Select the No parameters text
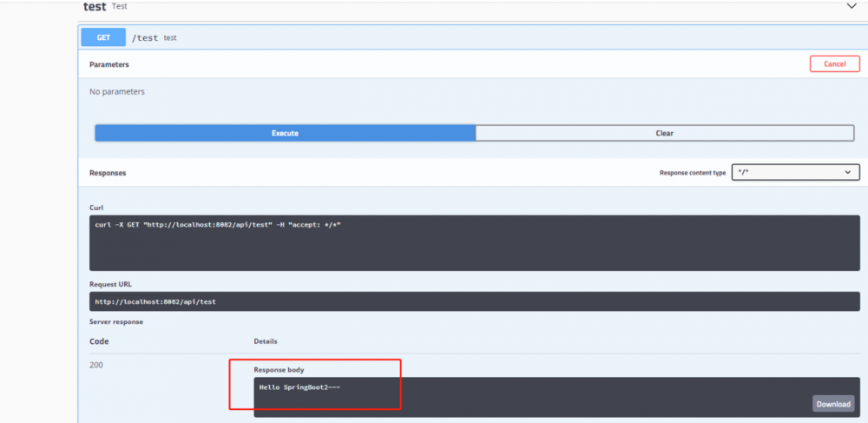The width and height of the screenshot is (868, 423). tap(117, 91)
